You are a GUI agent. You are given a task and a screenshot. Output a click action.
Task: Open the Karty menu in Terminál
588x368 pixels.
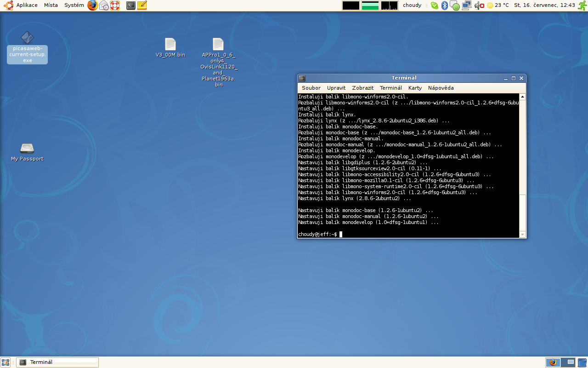(415, 88)
